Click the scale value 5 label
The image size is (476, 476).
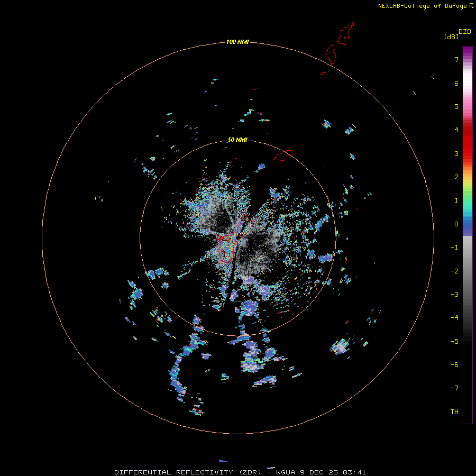point(456,106)
